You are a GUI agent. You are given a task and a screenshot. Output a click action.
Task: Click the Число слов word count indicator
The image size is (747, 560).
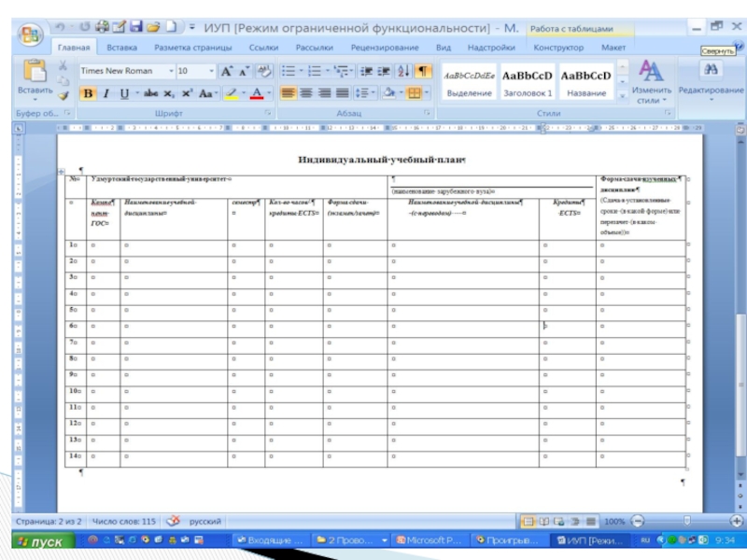coord(124,521)
